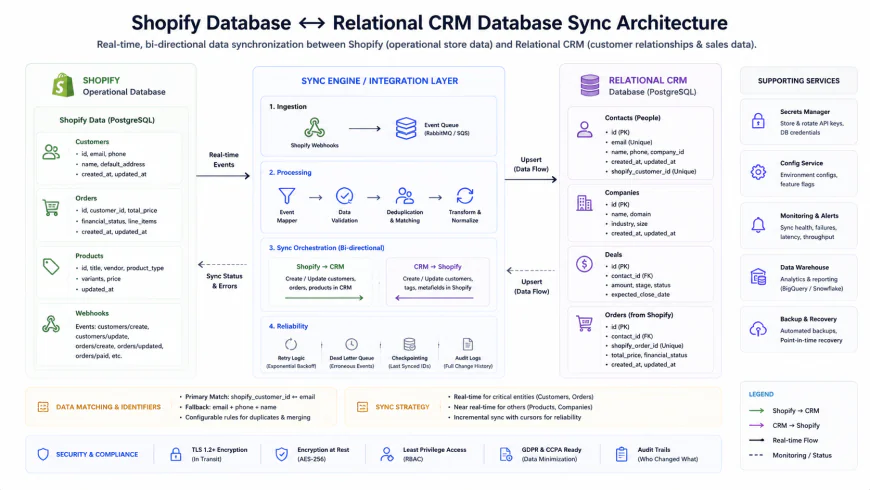
Task: Click the "Event Queue (RabbitMQ / SQS)" label
Action: click(447, 129)
